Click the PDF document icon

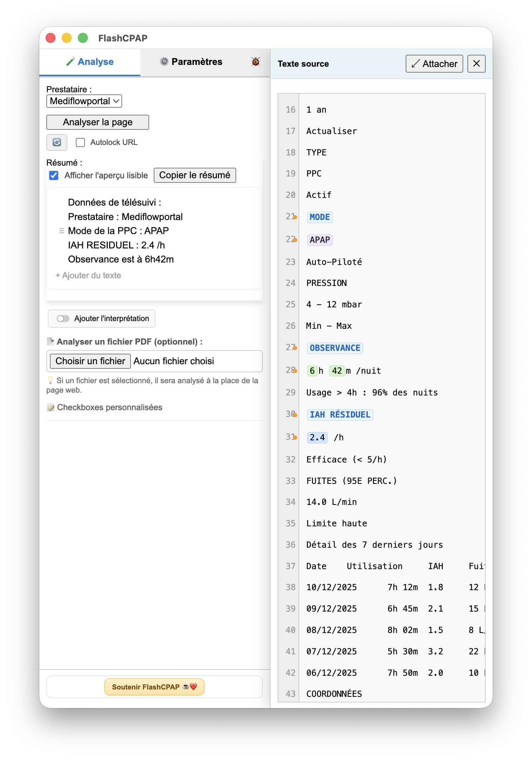point(51,341)
